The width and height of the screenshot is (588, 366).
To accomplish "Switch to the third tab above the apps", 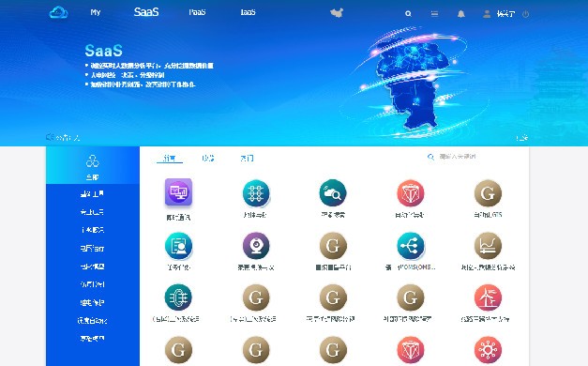I will tap(247, 158).
